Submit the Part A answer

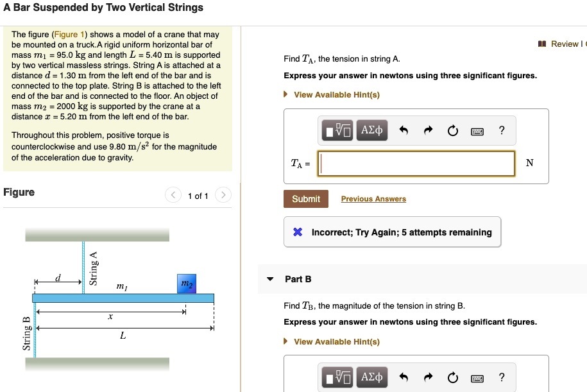pos(306,199)
